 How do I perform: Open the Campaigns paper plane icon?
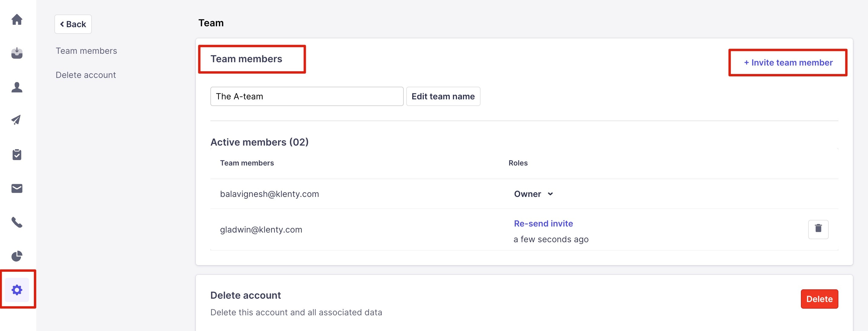coord(17,120)
